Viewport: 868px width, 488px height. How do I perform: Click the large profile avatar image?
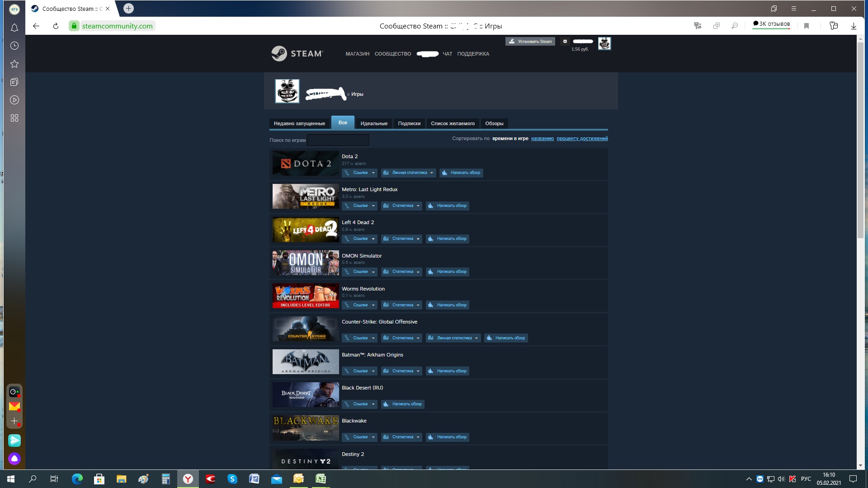coord(287,91)
